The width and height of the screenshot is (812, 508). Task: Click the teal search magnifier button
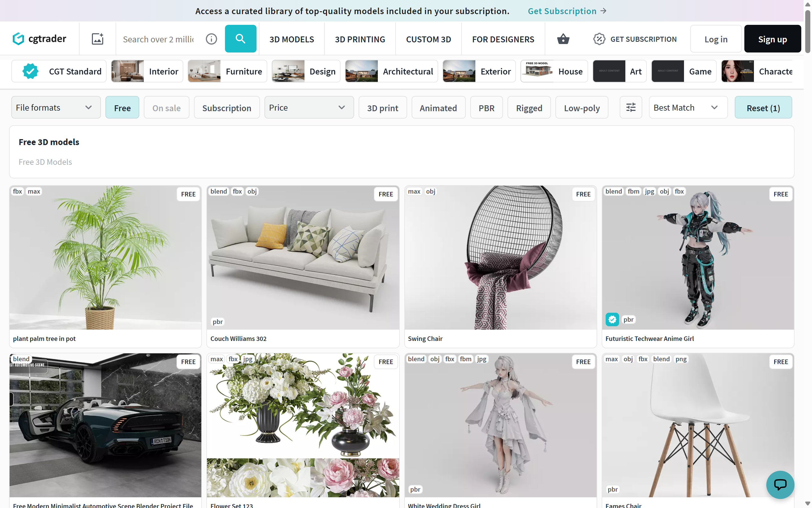(240, 39)
